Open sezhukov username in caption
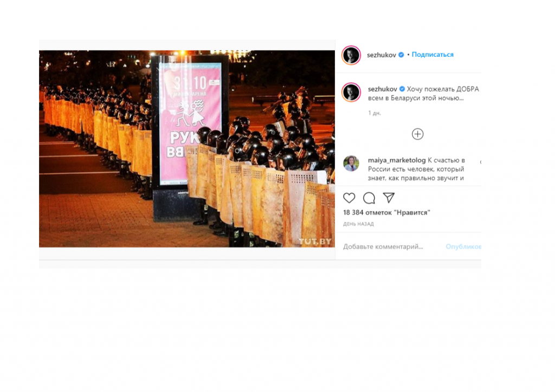Screen dimensions: 555x392 click(382, 89)
